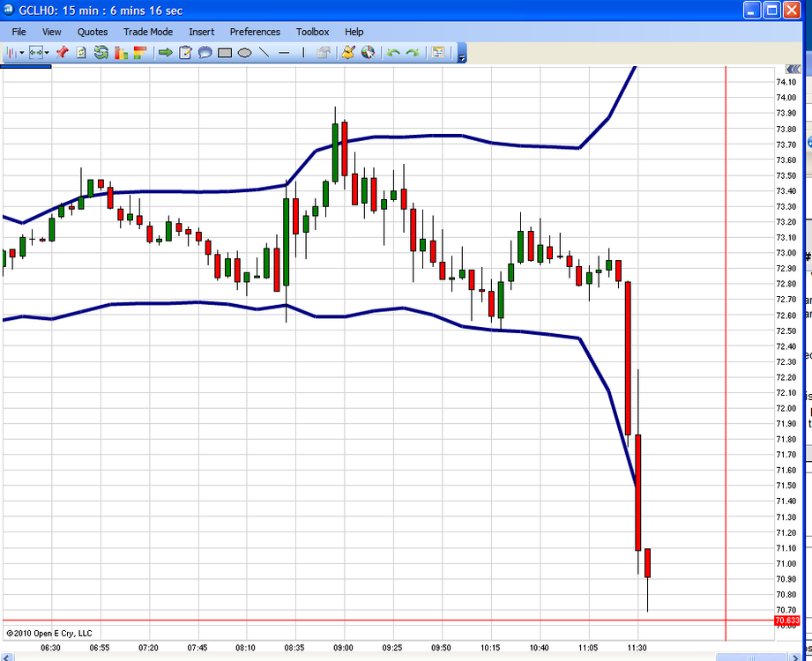Open the chart type candlestick tool
Viewport: 812px width, 661px height.
pyautogui.click(x=12, y=53)
